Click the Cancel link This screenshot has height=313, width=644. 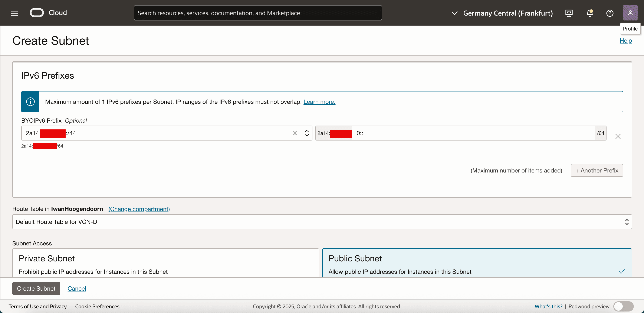(77, 288)
